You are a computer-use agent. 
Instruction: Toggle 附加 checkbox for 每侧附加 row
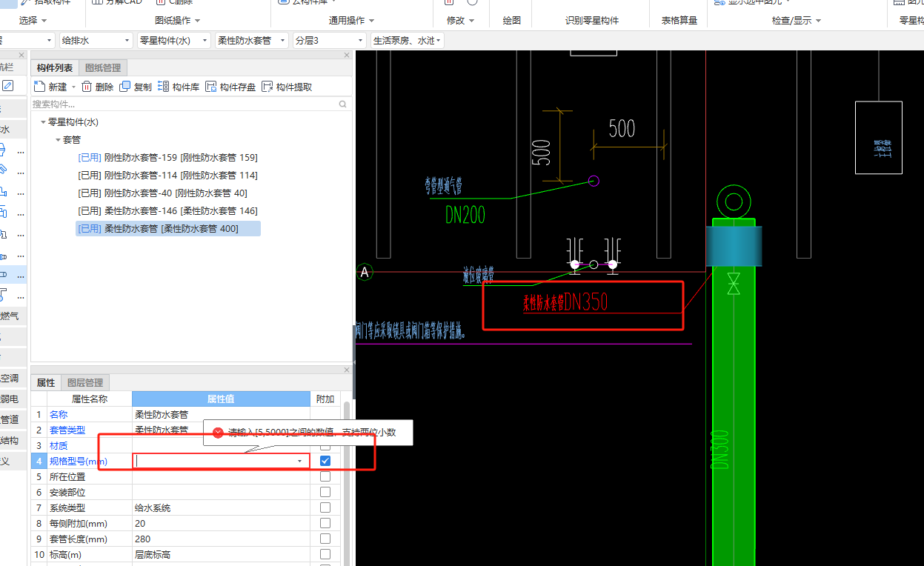tap(325, 523)
